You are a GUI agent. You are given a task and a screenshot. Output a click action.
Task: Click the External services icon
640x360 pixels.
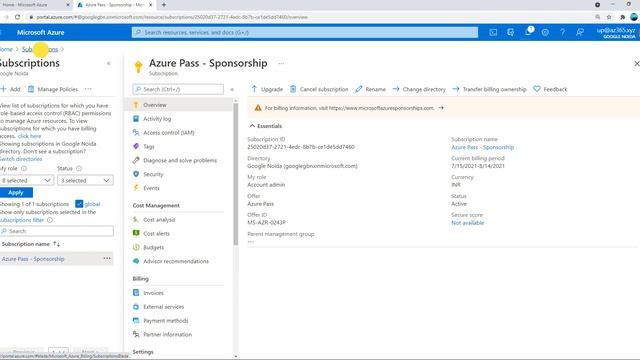click(136, 307)
